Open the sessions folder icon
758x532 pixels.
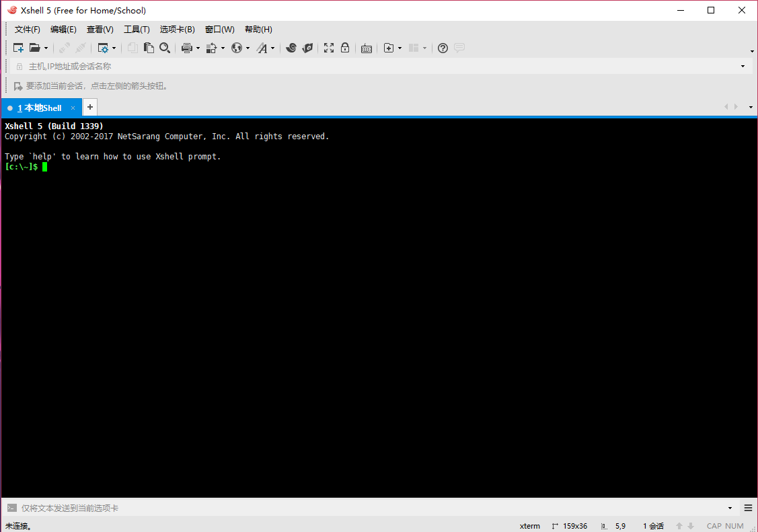(34, 48)
